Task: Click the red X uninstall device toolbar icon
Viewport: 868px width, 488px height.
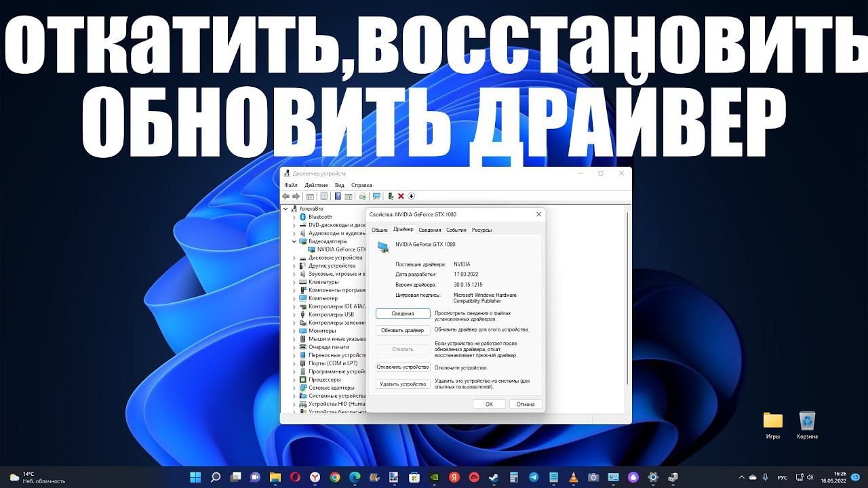Action: click(401, 197)
